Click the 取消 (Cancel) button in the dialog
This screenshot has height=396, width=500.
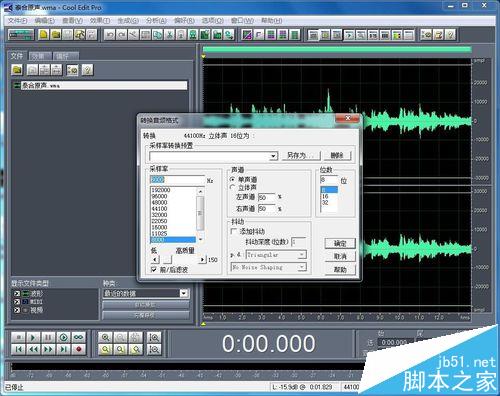click(340, 256)
